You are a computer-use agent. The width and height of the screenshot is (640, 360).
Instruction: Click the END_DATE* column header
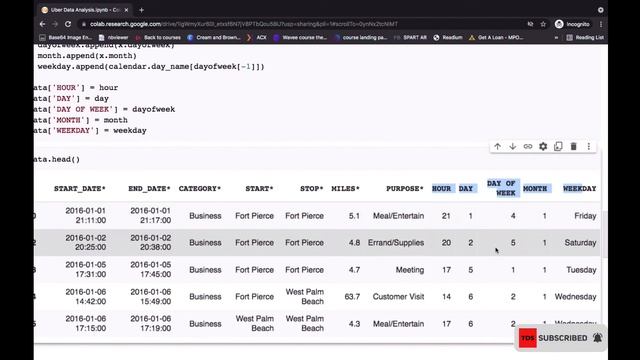coord(149,188)
